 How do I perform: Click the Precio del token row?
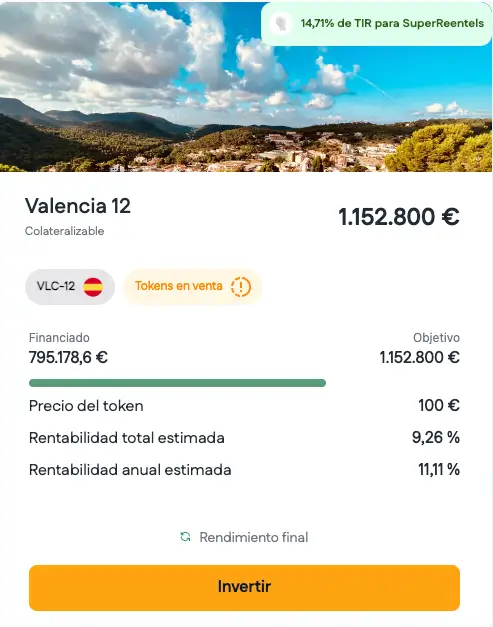click(244, 406)
